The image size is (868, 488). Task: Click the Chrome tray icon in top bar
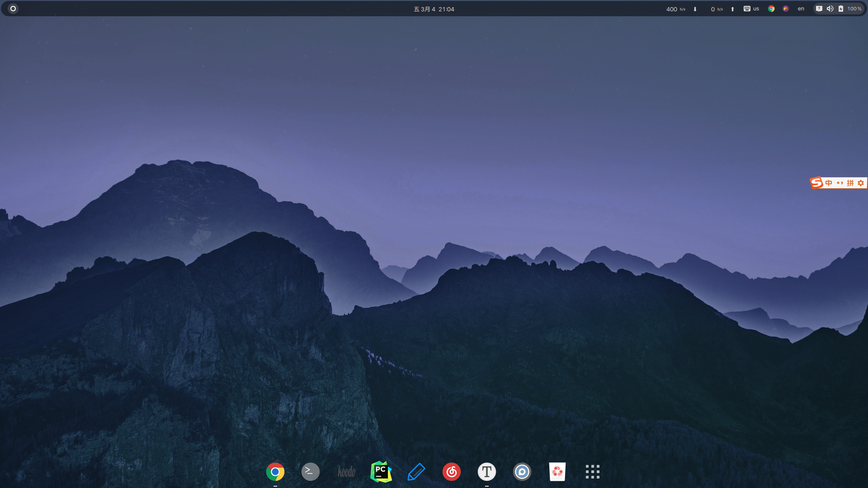[x=771, y=9]
